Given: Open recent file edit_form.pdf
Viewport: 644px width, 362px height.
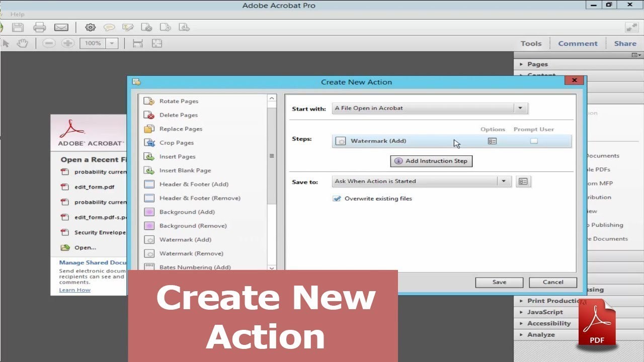Looking at the screenshot, I should coord(94,187).
